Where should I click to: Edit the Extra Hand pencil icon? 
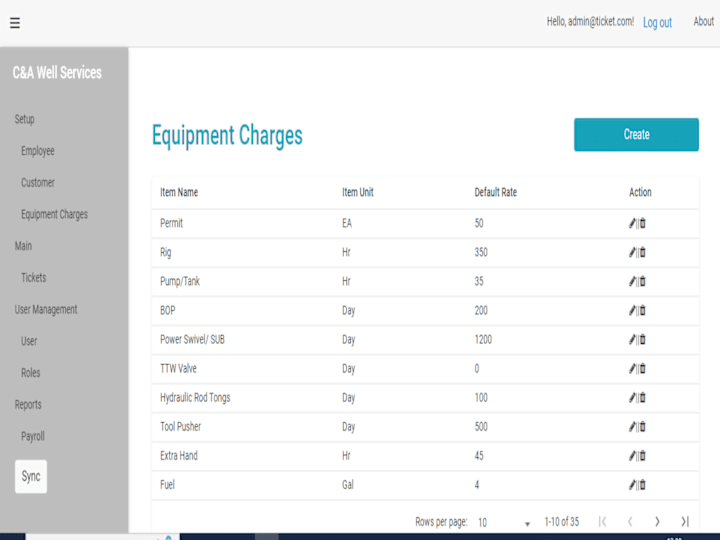pos(632,456)
